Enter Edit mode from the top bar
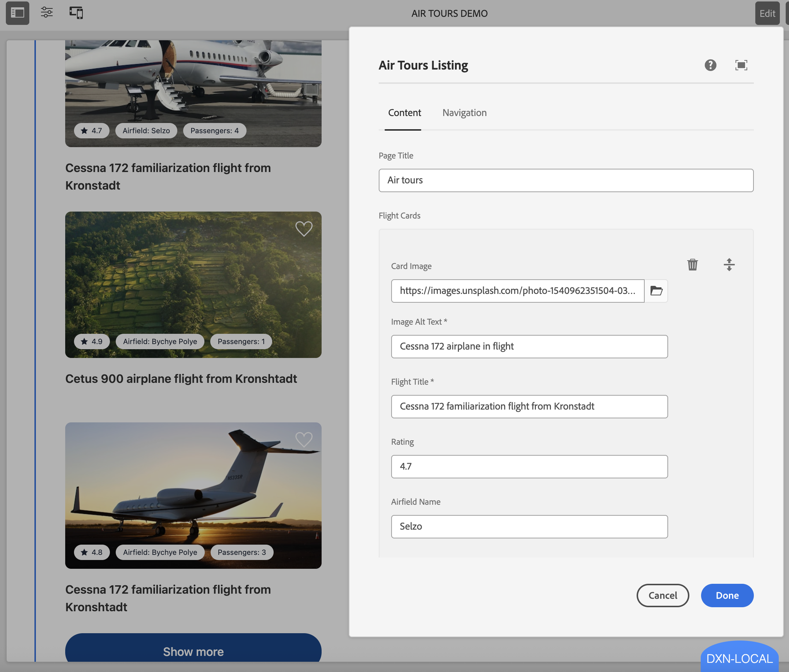 (767, 13)
